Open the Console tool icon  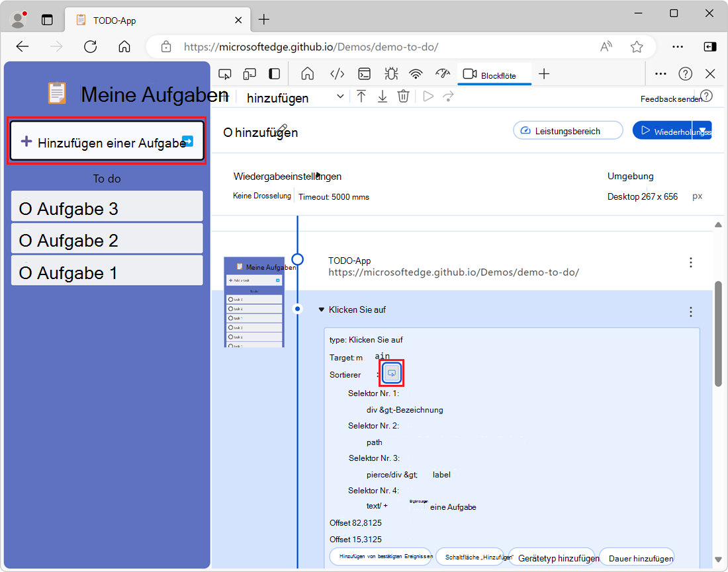tap(364, 73)
